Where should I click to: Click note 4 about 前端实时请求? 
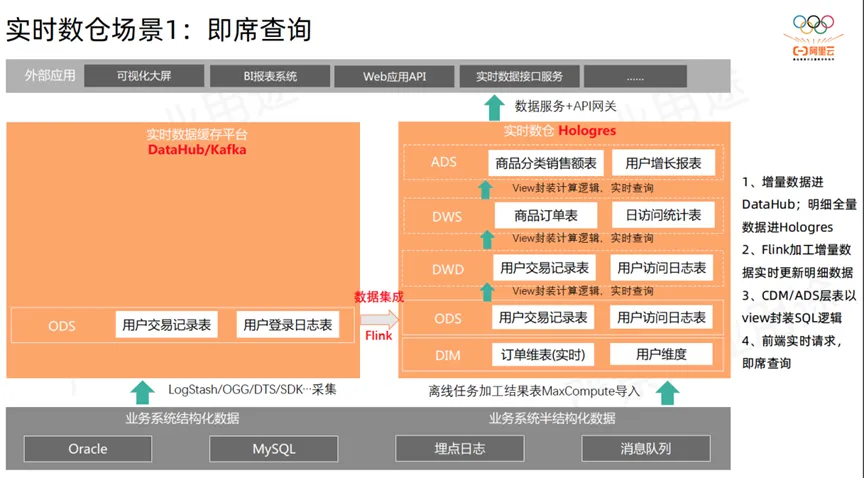coord(792,352)
